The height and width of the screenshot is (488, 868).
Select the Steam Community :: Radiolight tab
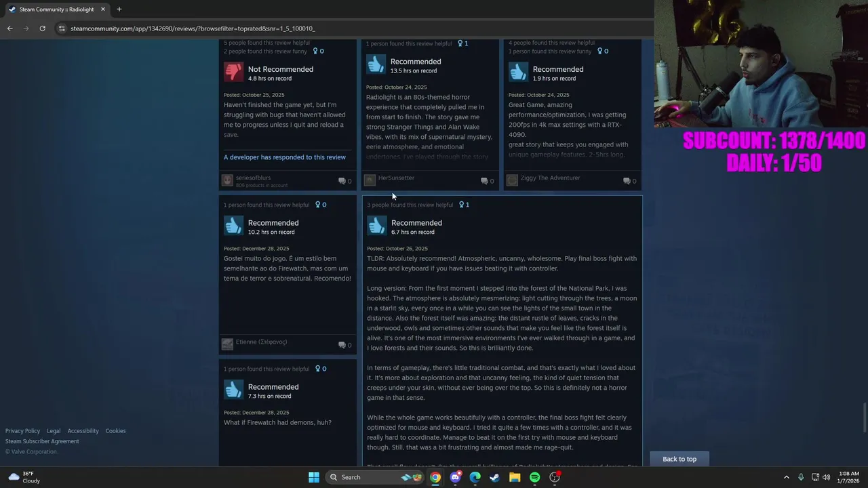(x=57, y=9)
